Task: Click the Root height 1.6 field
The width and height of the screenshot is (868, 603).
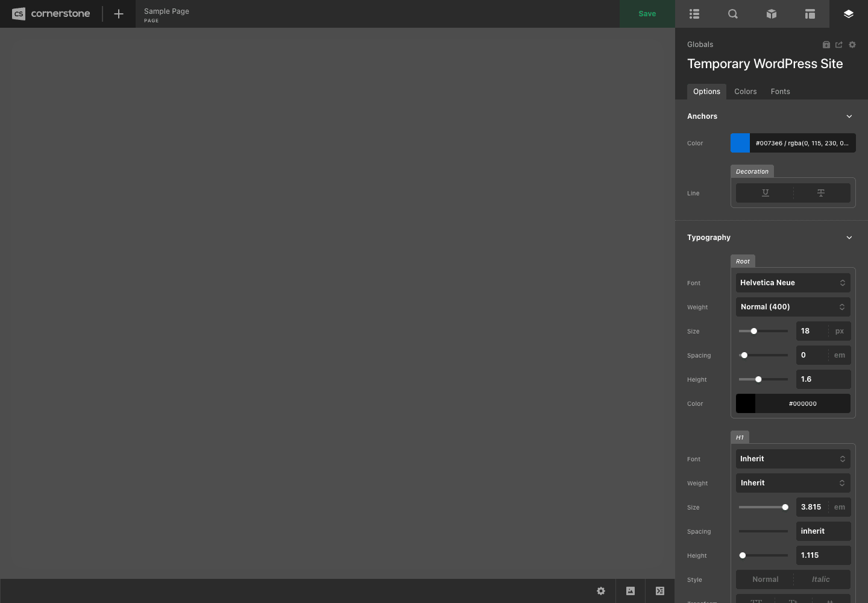Action: (823, 379)
